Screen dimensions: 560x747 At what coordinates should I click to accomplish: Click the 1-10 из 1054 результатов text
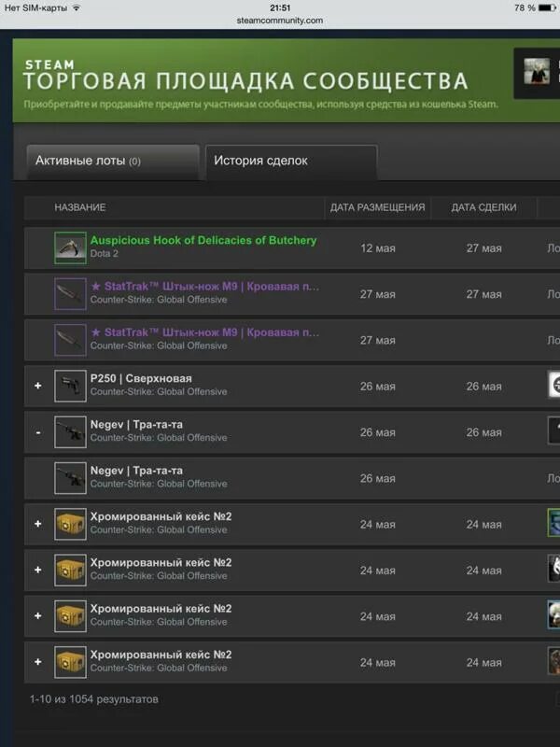[x=94, y=698]
